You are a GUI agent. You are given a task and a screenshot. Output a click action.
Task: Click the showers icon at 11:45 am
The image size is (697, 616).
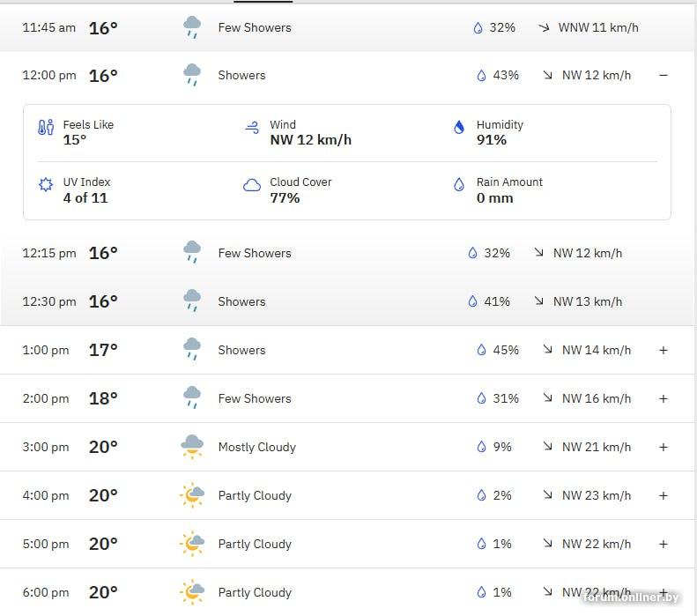point(191,27)
